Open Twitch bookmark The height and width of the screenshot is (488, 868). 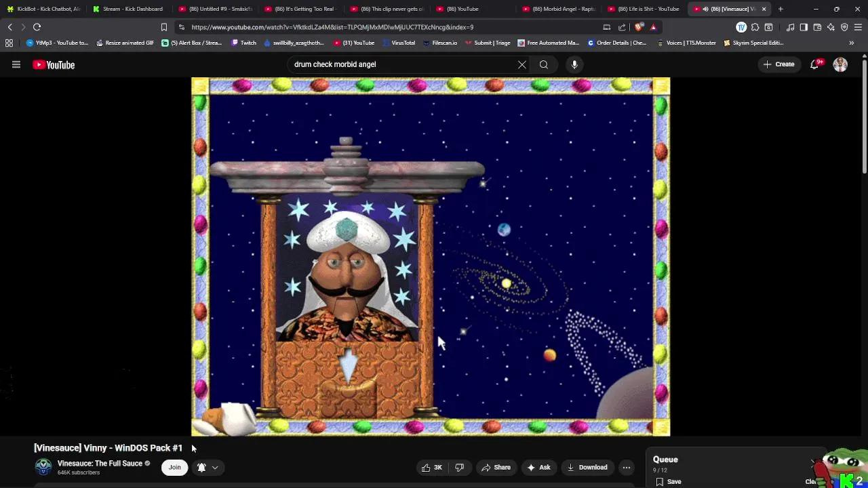click(244, 43)
